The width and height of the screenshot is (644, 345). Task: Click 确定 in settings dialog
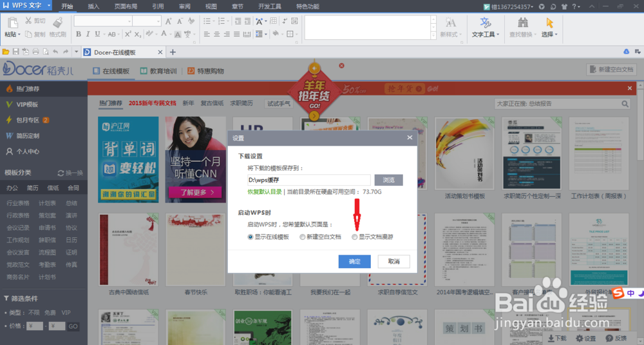point(354,262)
